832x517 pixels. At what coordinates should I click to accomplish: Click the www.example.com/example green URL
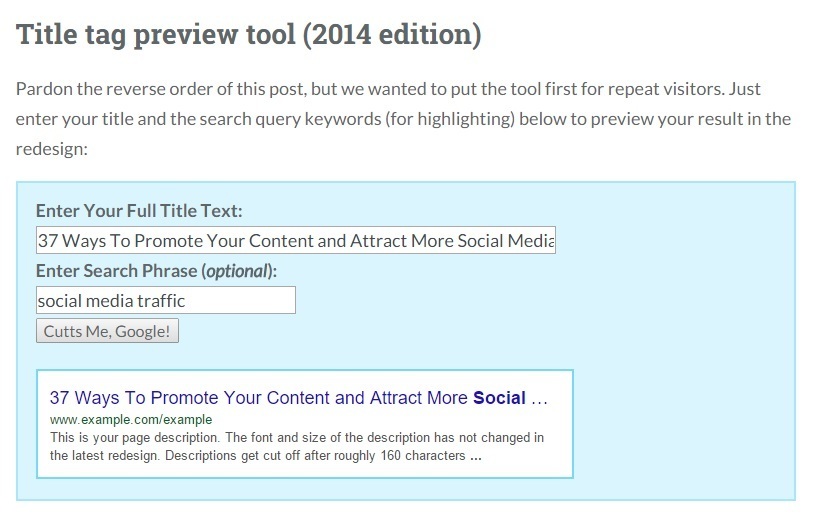131,419
